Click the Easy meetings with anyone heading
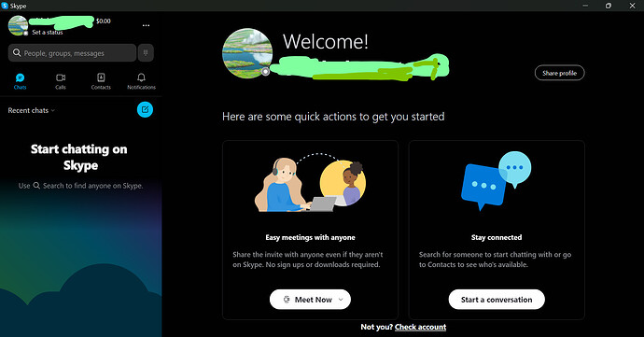This screenshot has width=644, height=337. click(x=310, y=237)
